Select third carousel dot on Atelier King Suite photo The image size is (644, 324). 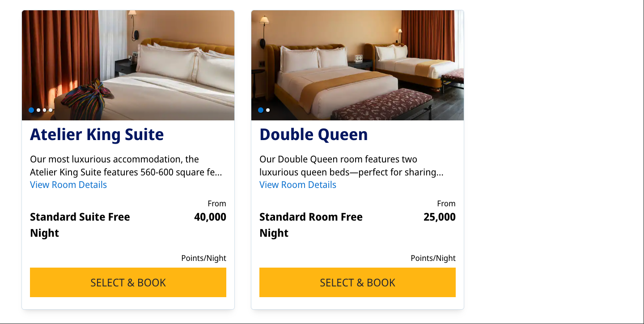point(45,110)
